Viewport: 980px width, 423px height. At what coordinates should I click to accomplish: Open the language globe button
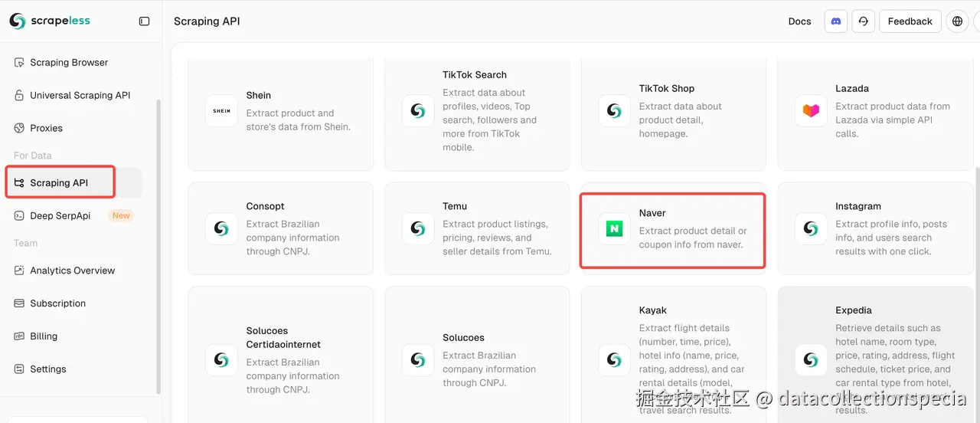coord(957,21)
